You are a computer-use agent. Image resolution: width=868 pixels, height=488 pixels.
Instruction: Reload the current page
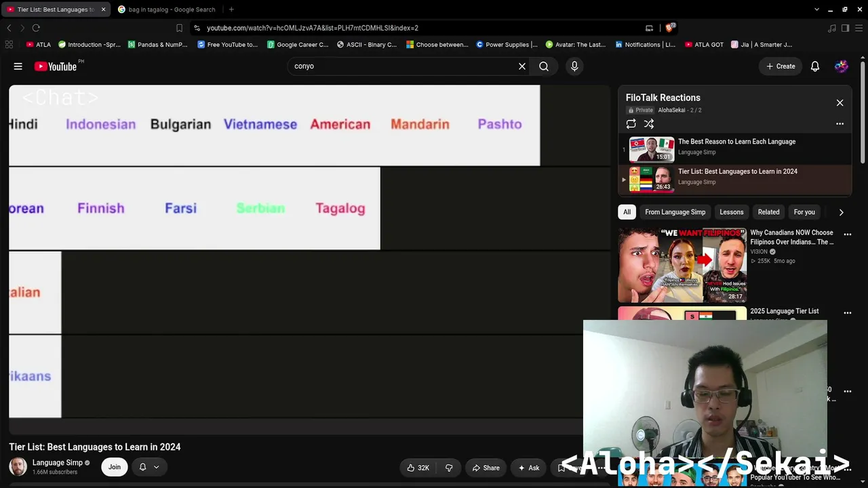(36, 28)
